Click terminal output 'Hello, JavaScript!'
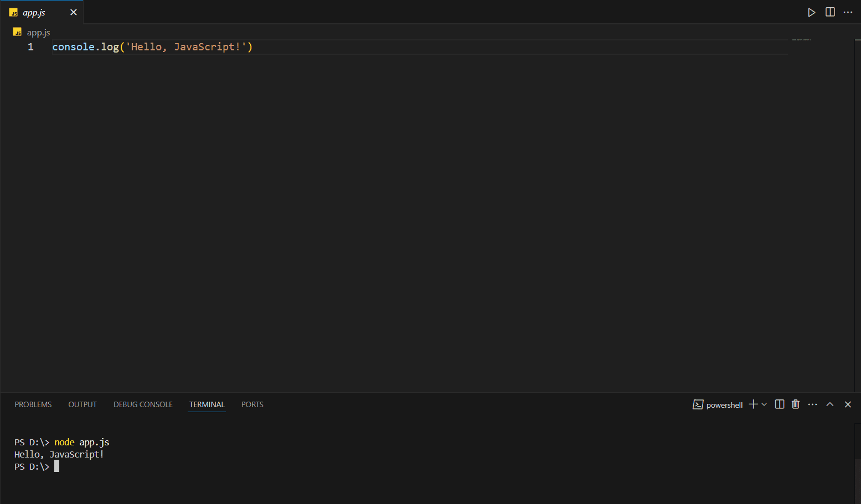 tap(59, 454)
